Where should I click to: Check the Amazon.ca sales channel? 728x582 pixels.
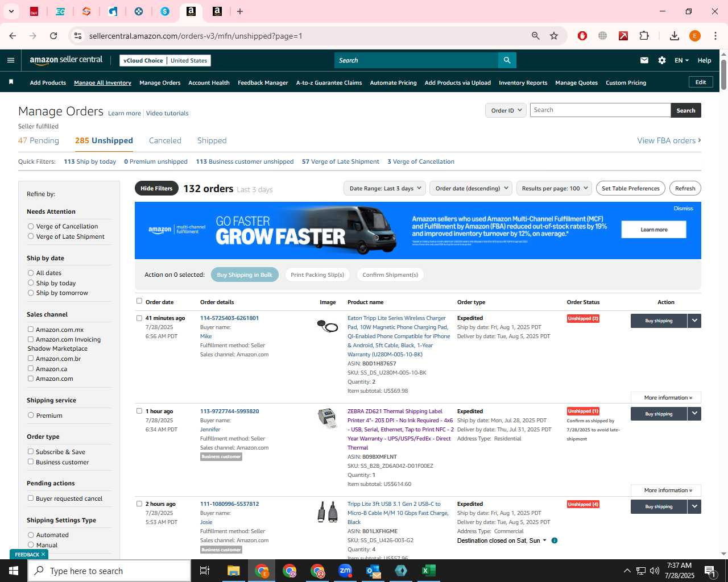tap(31, 368)
